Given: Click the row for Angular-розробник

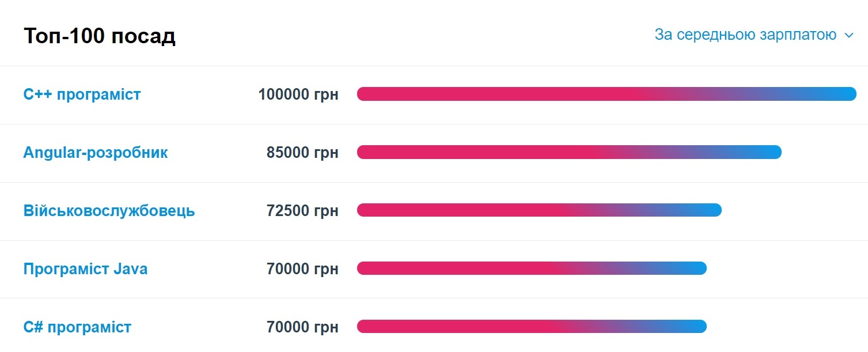Looking at the screenshot, I should pos(434,153).
